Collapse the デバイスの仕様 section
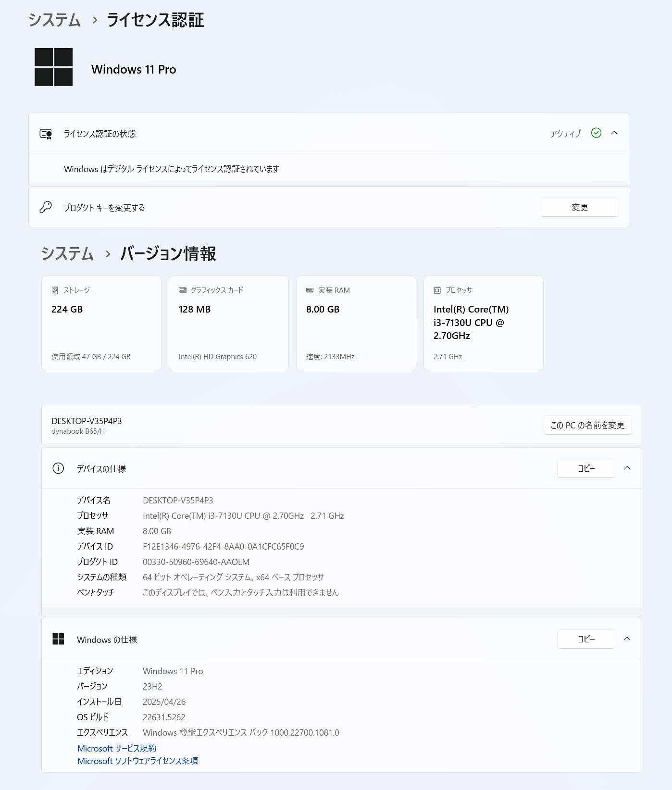Viewport: 672px width, 790px height. (627, 468)
